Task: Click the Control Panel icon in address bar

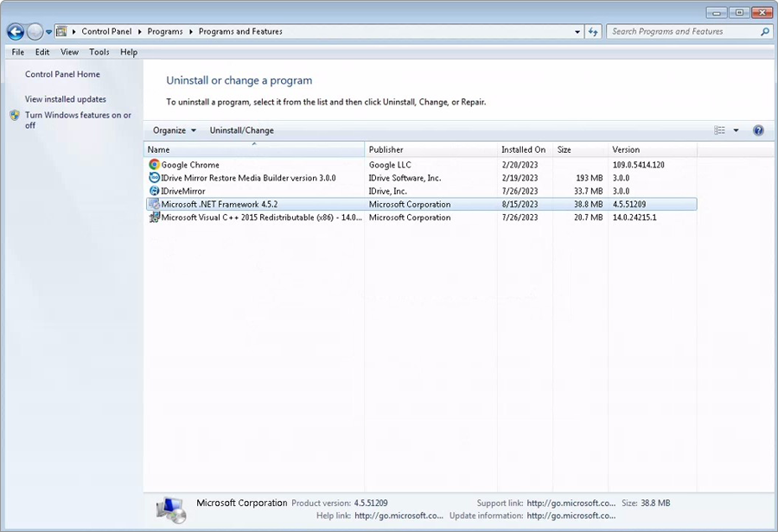Action: coord(61,32)
